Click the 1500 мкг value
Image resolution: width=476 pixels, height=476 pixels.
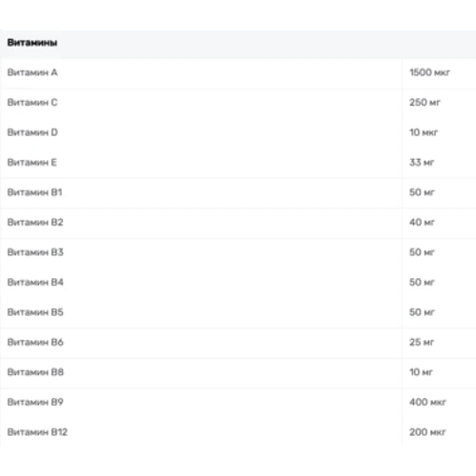(x=429, y=72)
